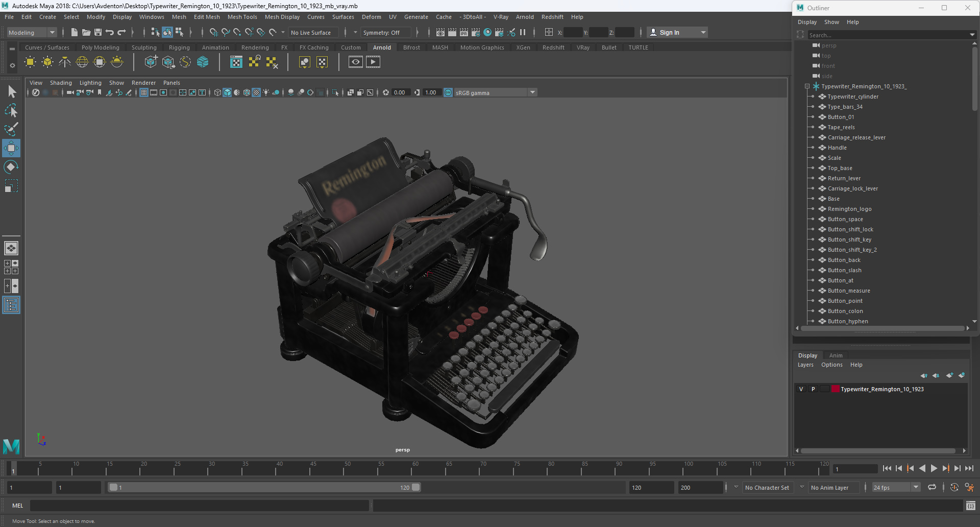Undo last action arrow icon
980x527 pixels.
pos(110,32)
